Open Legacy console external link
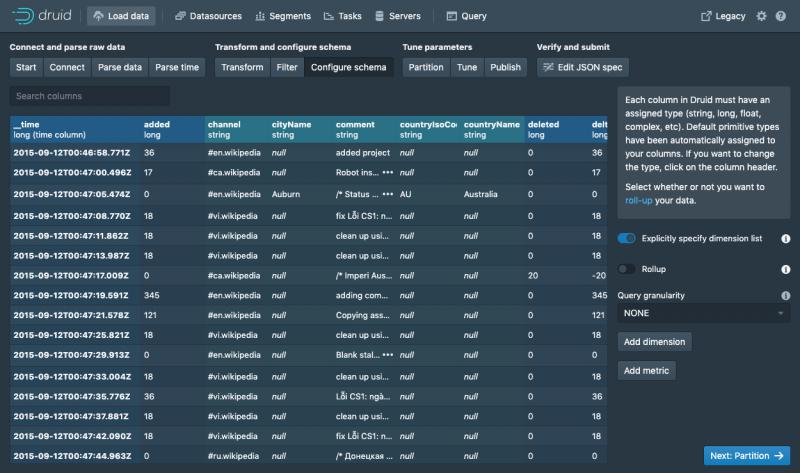Image resolution: width=800 pixels, height=473 pixels. (724, 16)
